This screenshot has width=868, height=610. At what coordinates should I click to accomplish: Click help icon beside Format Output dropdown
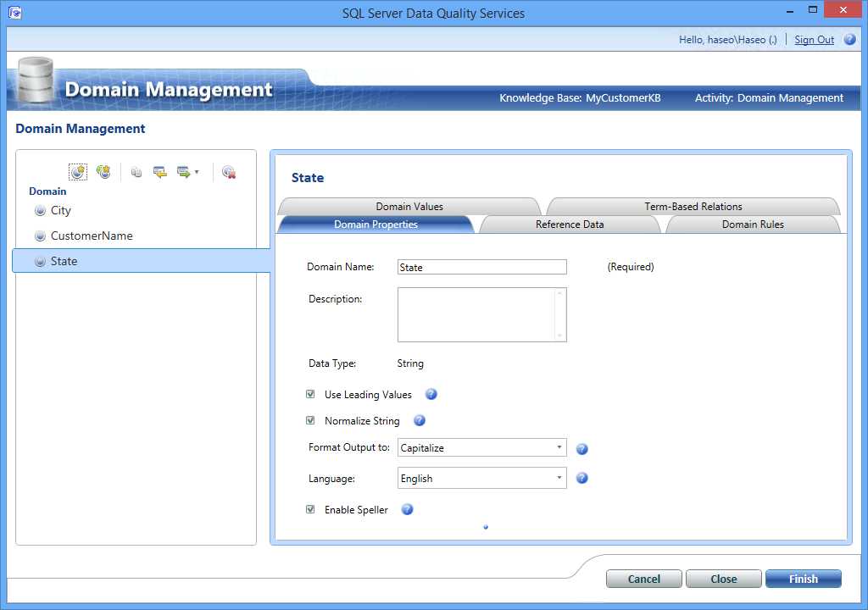click(581, 449)
